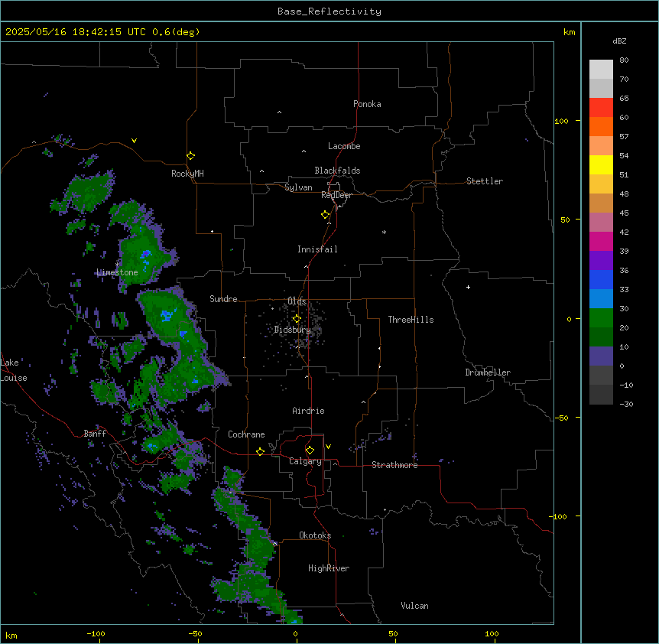Click the Olds label
The image size is (659, 644).
[x=297, y=301]
